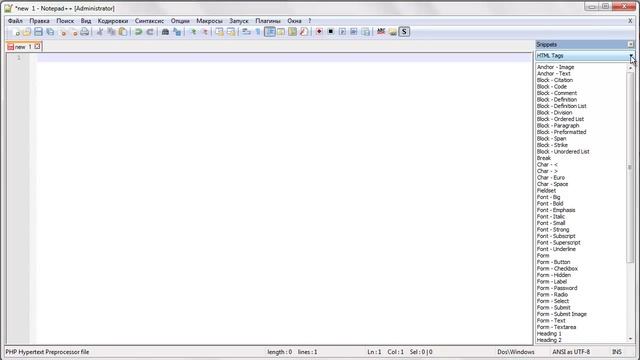Select the 'Form - Checkbox' snippet
The image size is (640, 360).
coord(557,269)
